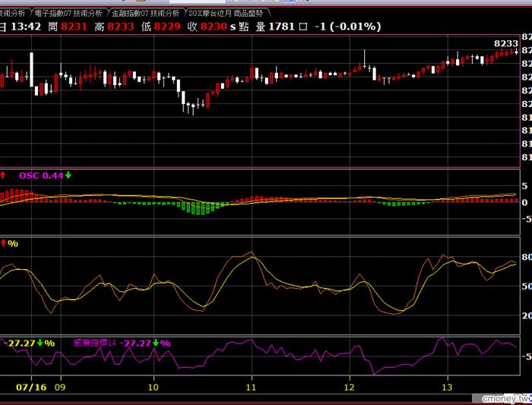Switch to the 電子指數07 技術分析 tab

[x=68, y=13]
